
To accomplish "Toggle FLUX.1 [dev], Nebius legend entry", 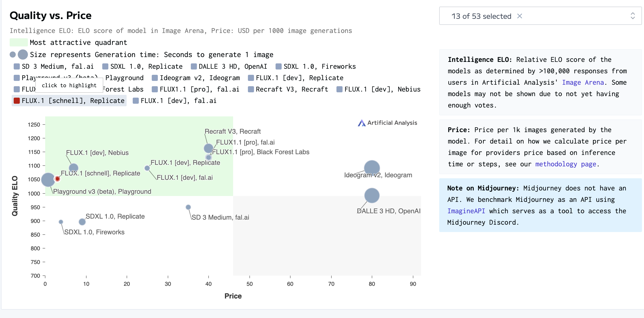I will pos(378,89).
